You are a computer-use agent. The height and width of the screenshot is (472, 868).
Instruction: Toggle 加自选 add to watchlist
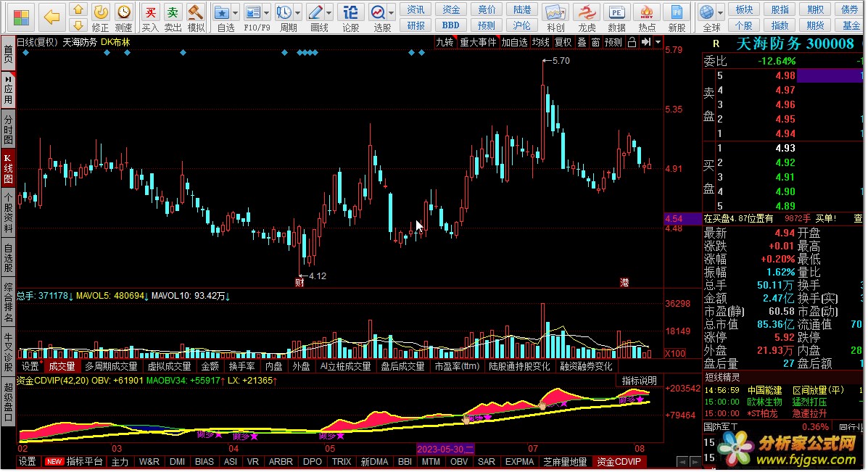click(x=514, y=42)
